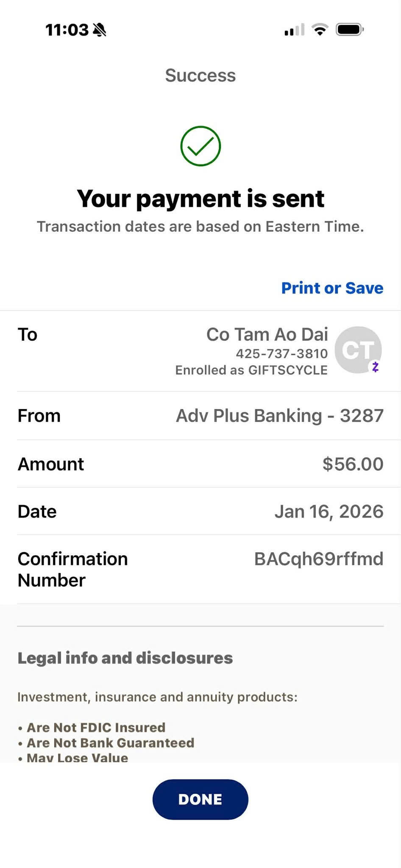Tap the phone number 425-737-3810
401x868 pixels.
pyautogui.click(x=281, y=353)
